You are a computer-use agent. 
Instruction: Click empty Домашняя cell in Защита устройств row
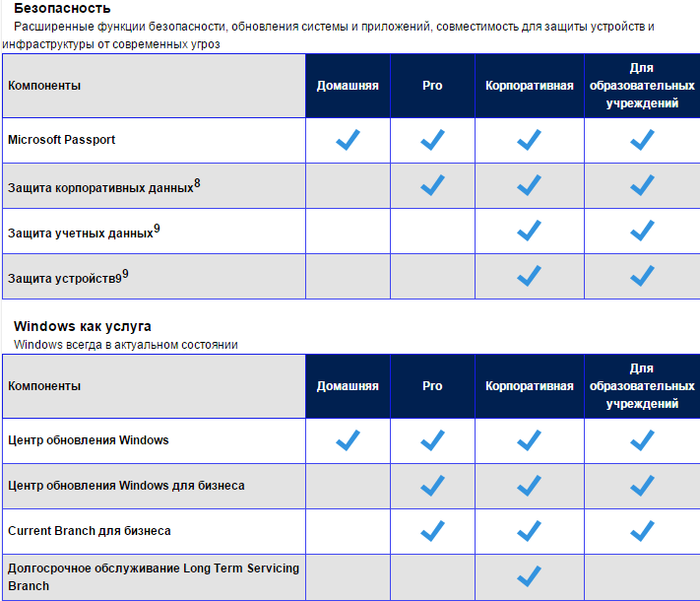348,275
